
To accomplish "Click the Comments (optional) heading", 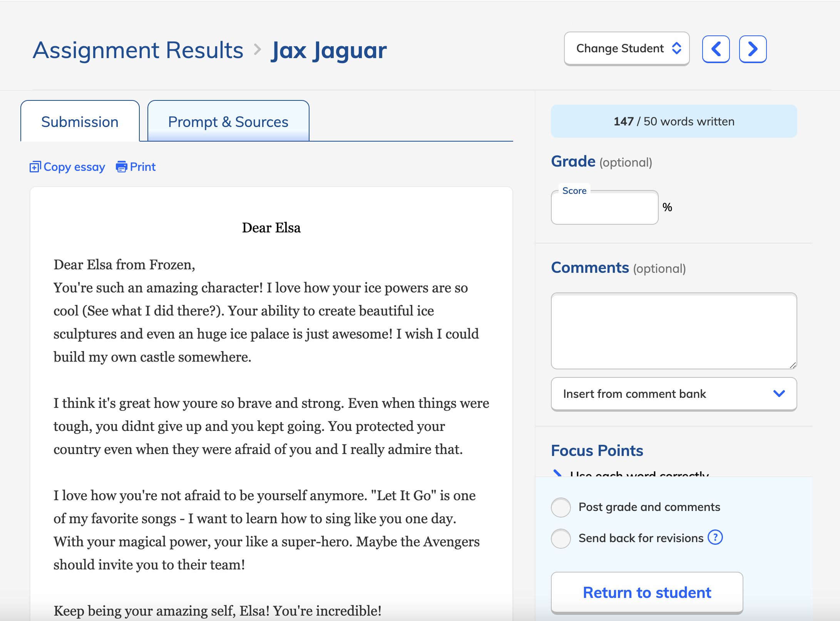I will tap(619, 268).
